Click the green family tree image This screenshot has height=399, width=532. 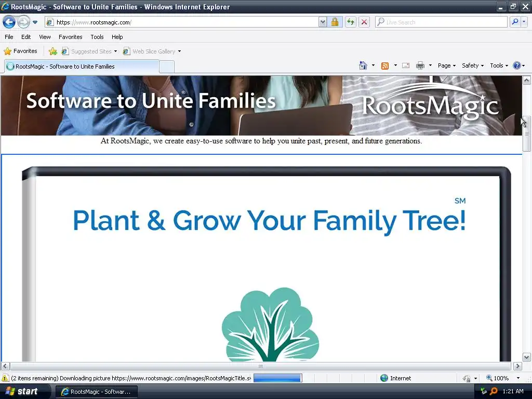pyautogui.click(x=270, y=324)
